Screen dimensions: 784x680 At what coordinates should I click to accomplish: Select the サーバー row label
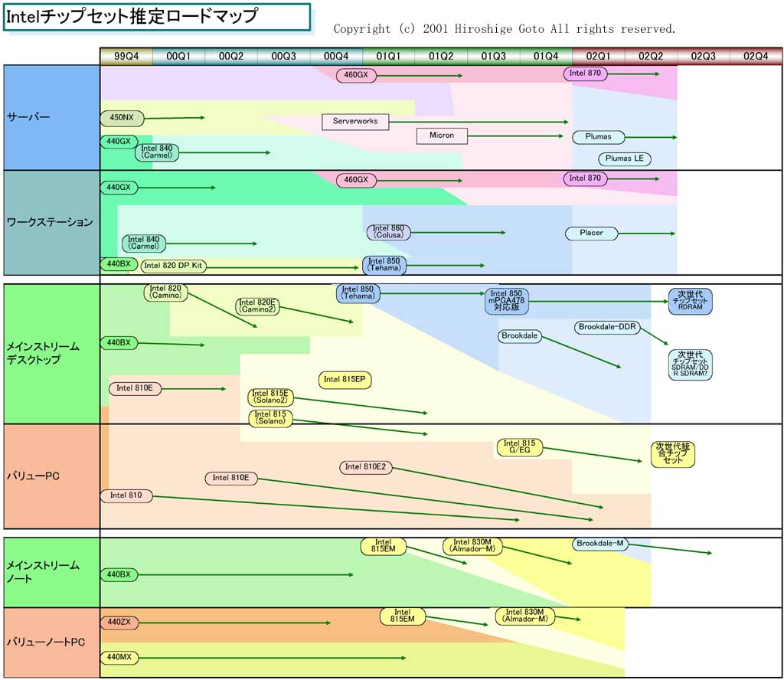click(x=28, y=117)
